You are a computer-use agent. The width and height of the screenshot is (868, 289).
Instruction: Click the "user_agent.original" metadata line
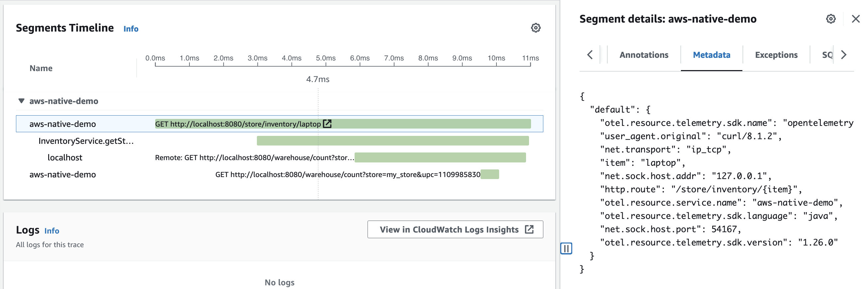pyautogui.click(x=691, y=136)
